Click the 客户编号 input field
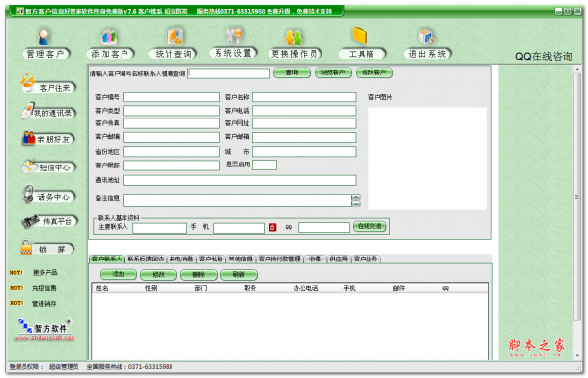 tap(171, 97)
